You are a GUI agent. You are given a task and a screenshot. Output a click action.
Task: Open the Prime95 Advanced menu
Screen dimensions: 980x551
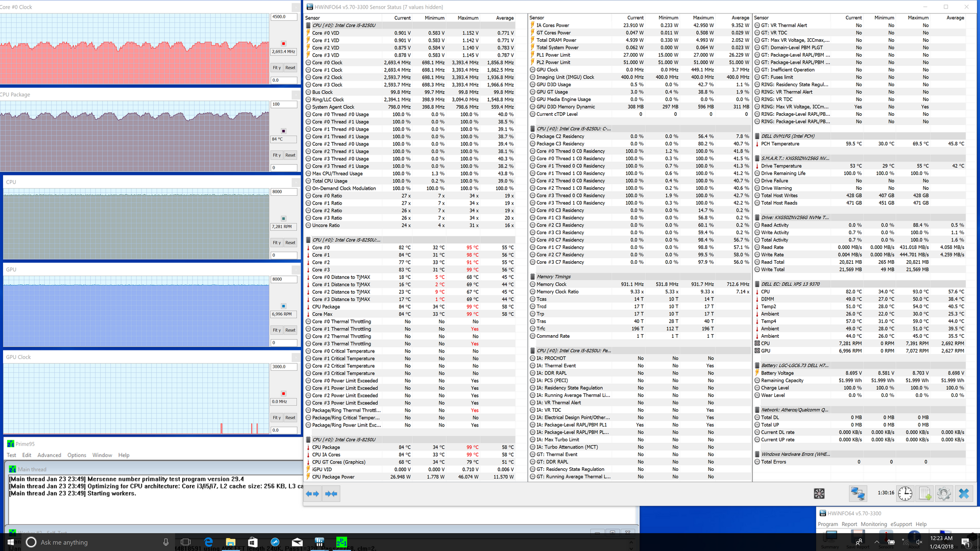point(49,455)
